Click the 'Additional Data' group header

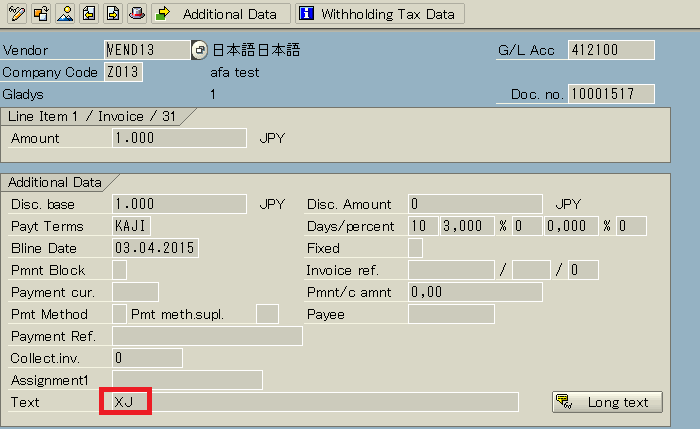point(54,183)
